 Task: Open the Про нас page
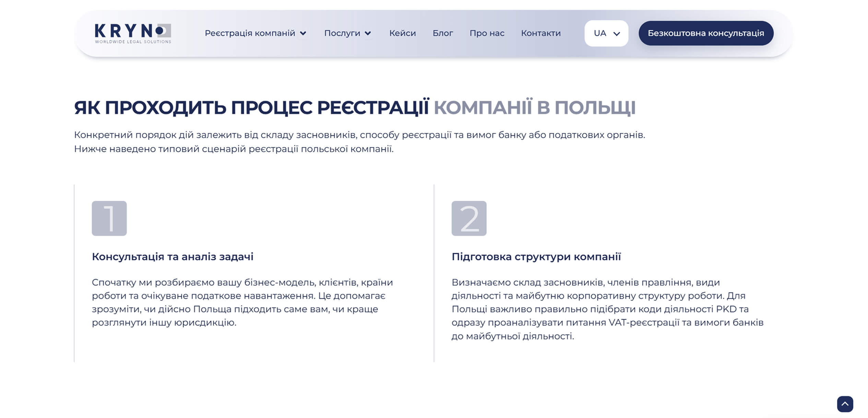[x=487, y=33]
